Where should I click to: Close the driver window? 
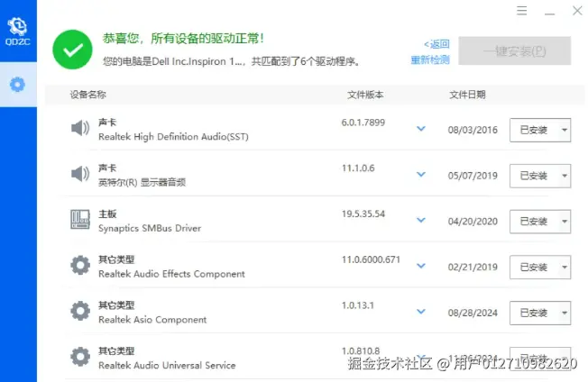[577, 11]
